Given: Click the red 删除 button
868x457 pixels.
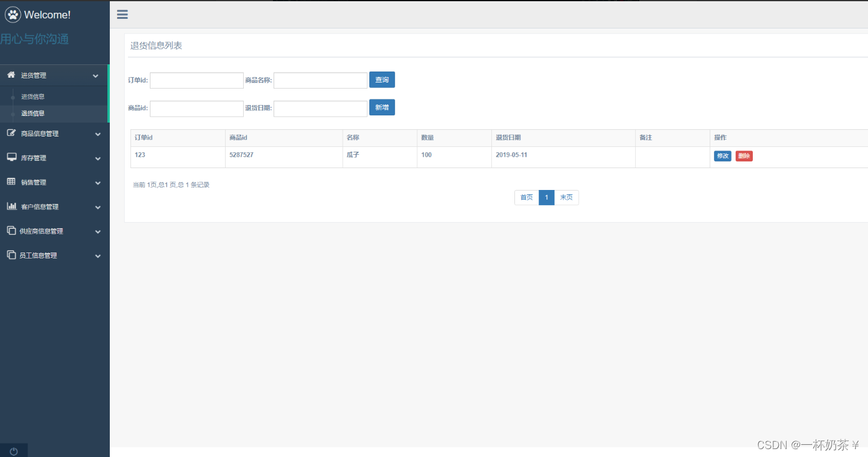Looking at the screenshot, I should (744, 156).
